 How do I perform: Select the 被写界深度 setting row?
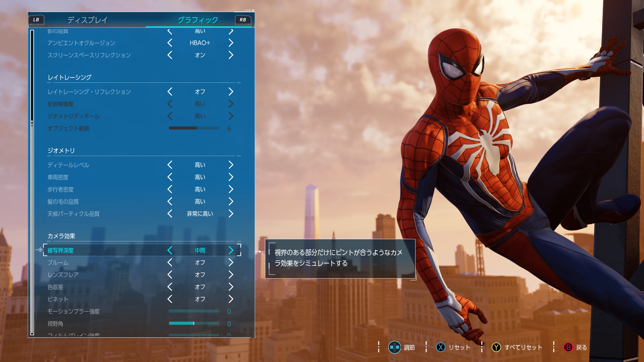tap(142, 250)
